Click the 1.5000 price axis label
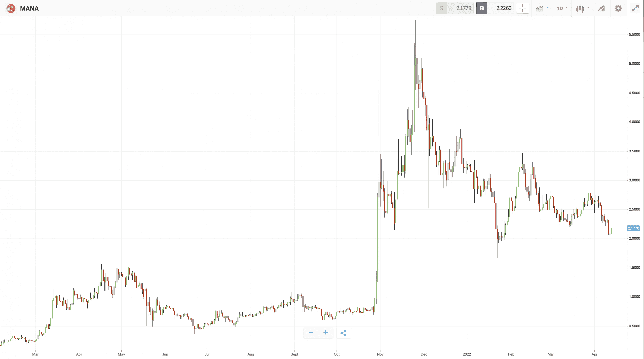Screen dimensions: 644x359 tap(634, 268)
